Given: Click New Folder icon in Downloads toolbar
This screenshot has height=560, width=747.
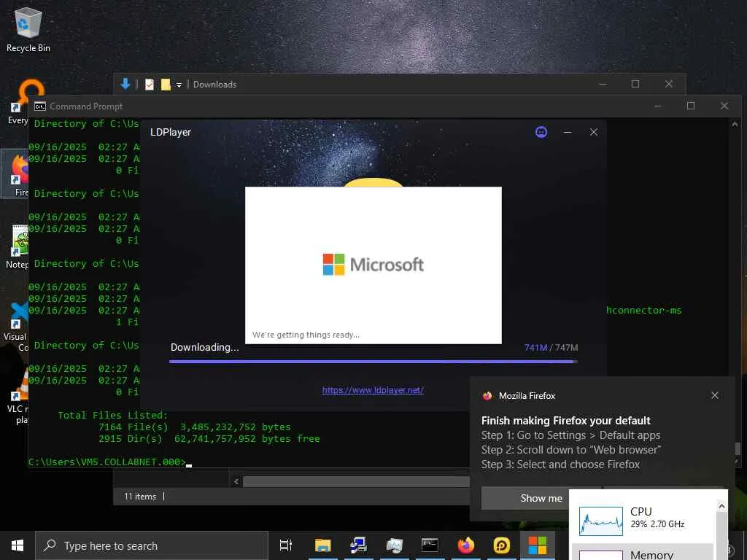Looking at the screenshot, I should (166, 85).
